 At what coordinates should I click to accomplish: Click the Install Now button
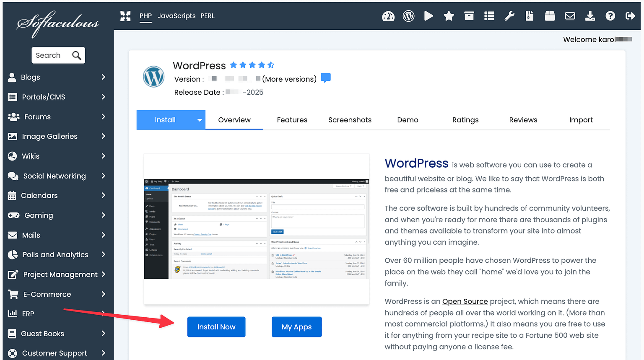(x=216, y=327)
